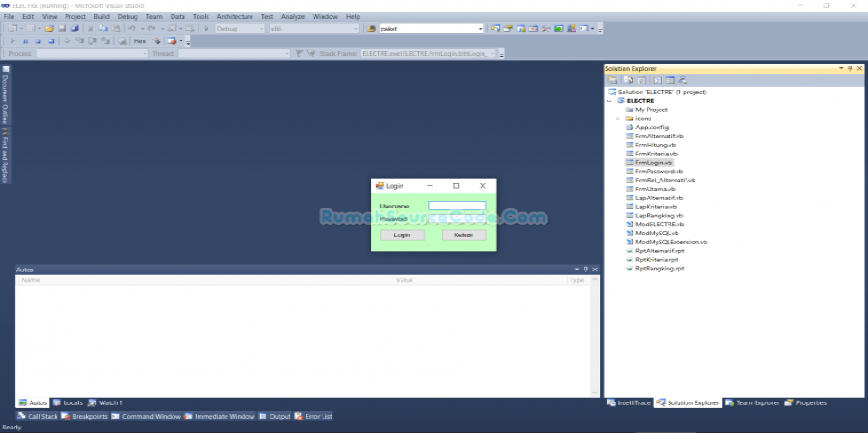Click the Login button in Login form
This screenshot has width=868, height=433.
[x=403, y=235]
